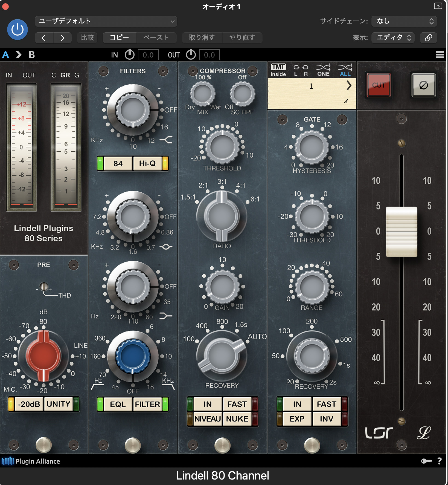Select TMT ONE randomize icon
Screen dimensions: 448x485
point(323,70)
